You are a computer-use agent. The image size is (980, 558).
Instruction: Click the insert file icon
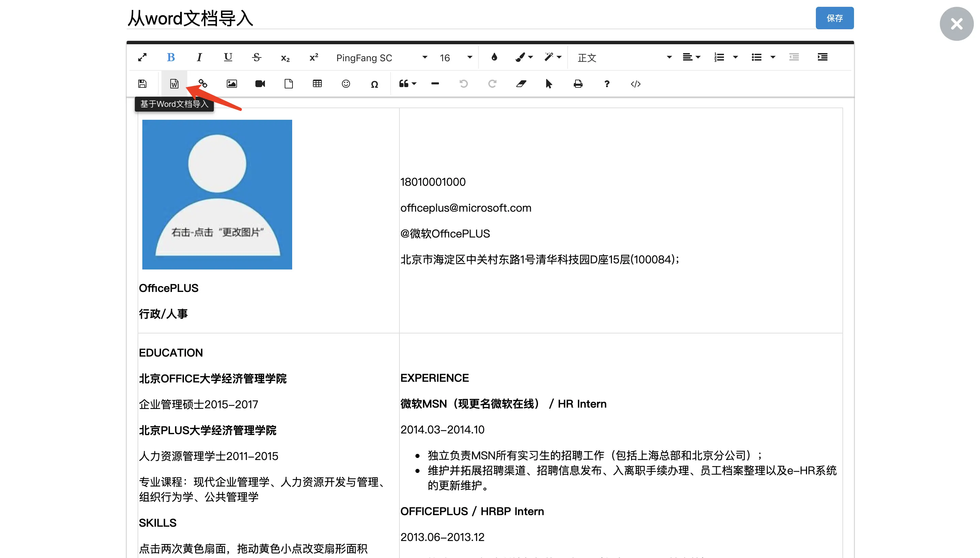(289, 84)
